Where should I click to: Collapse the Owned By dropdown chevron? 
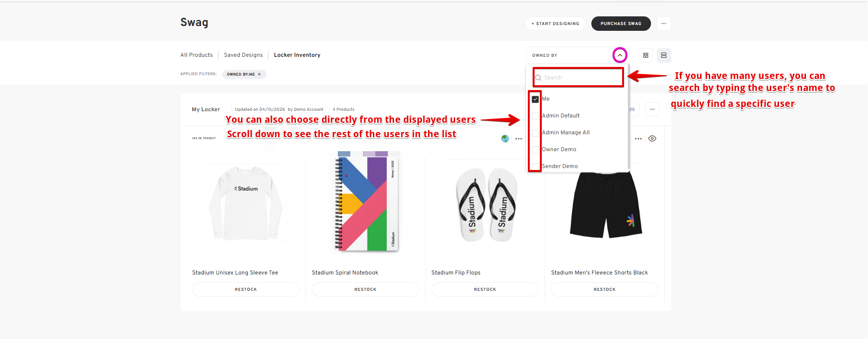tap(620, 55)
